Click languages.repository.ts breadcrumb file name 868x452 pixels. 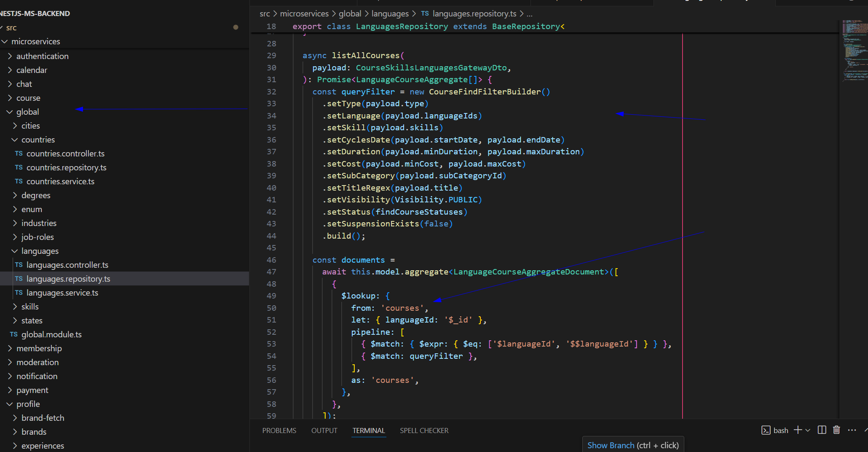pyautogui.click(x=474, y=13)
